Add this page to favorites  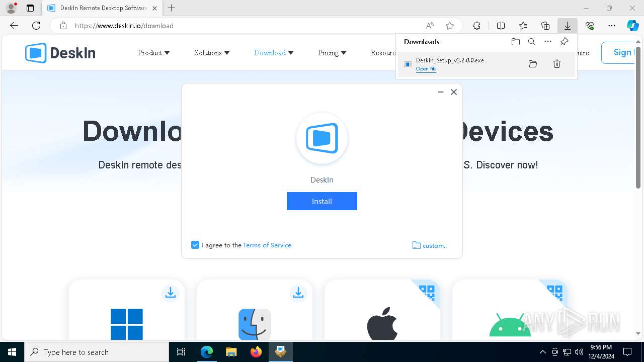tap(450, 26)
